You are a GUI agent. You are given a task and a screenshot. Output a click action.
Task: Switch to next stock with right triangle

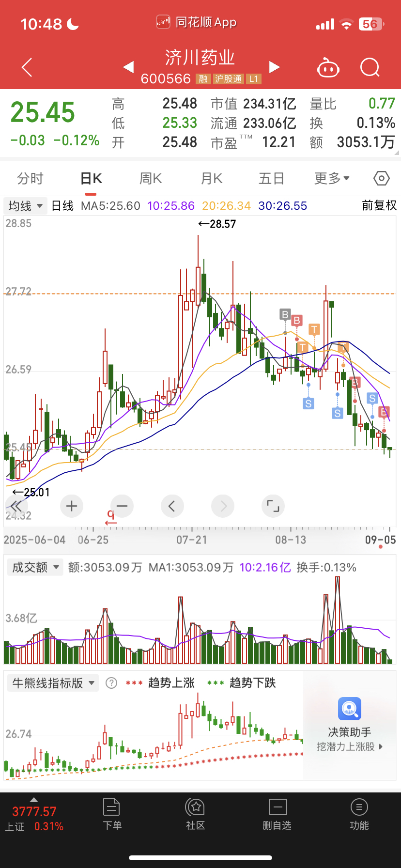275,67
